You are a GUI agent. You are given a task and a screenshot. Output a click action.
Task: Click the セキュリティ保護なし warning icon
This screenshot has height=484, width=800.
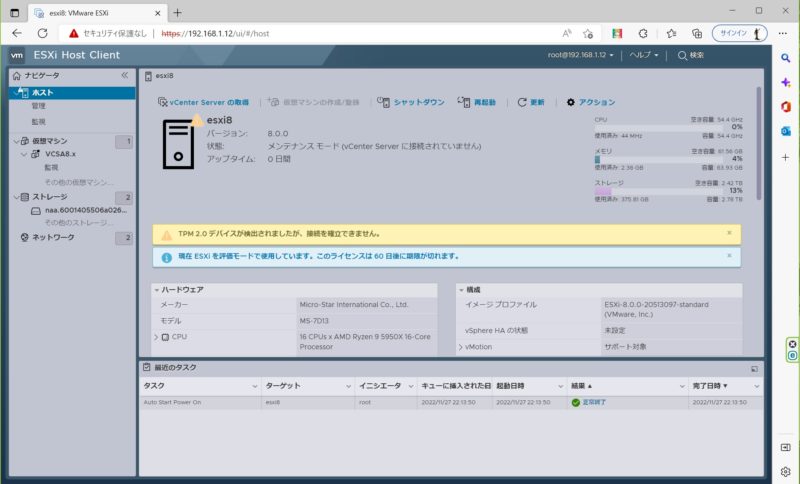pos(73,33)
